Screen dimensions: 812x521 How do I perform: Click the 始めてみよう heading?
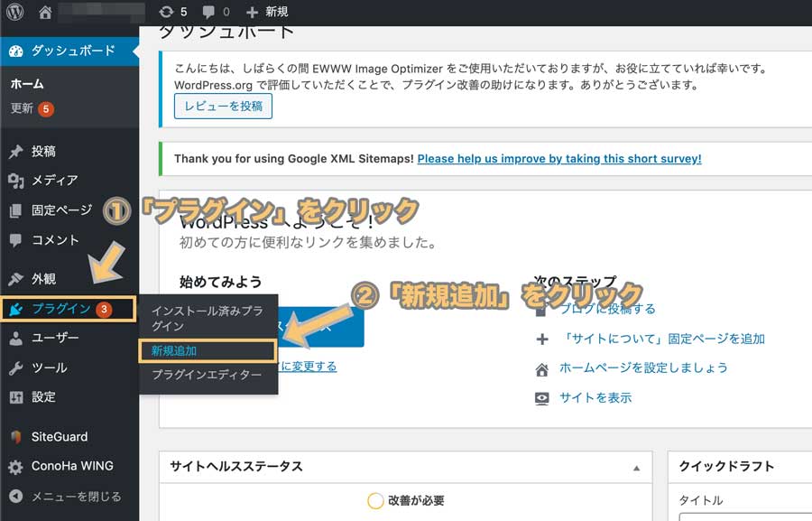tap(221, 282)
